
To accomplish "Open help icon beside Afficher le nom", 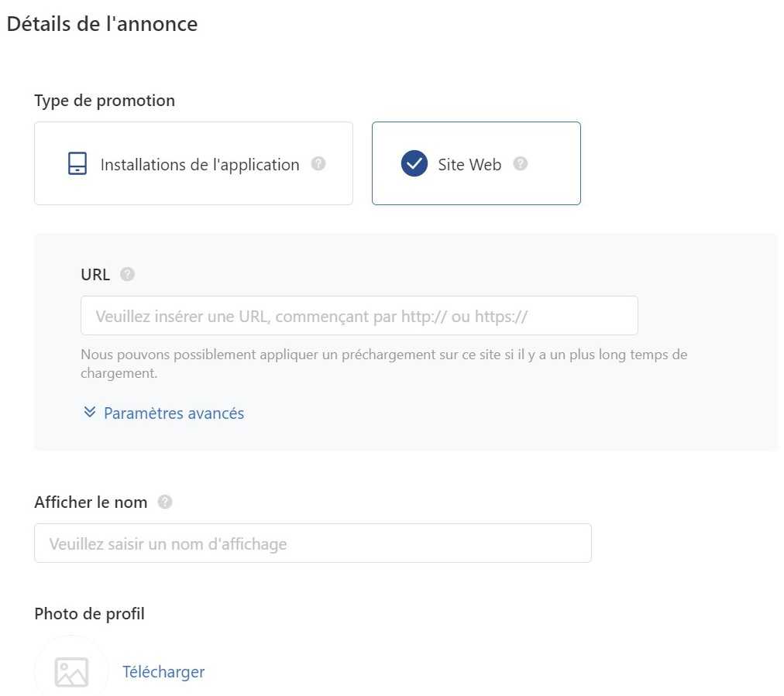I will (165, 502).
